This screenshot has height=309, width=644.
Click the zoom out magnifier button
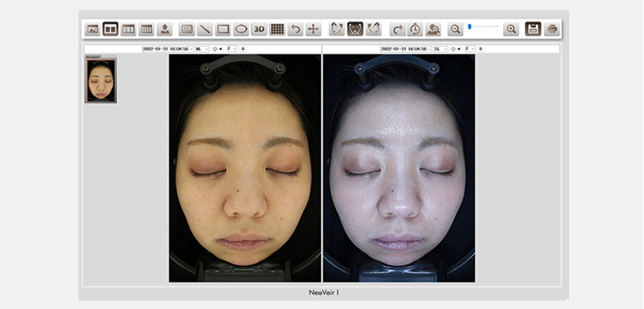(455, 29)
